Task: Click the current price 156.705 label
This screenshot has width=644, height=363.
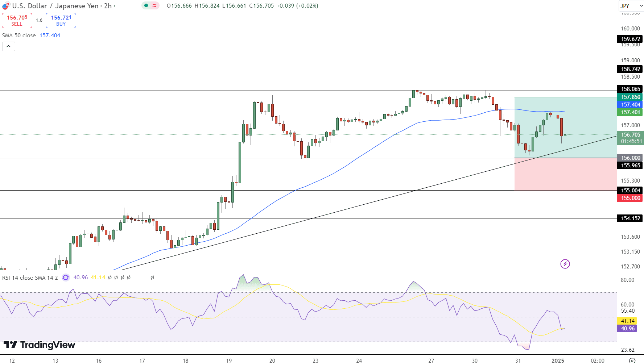Action: click(630, 135)
